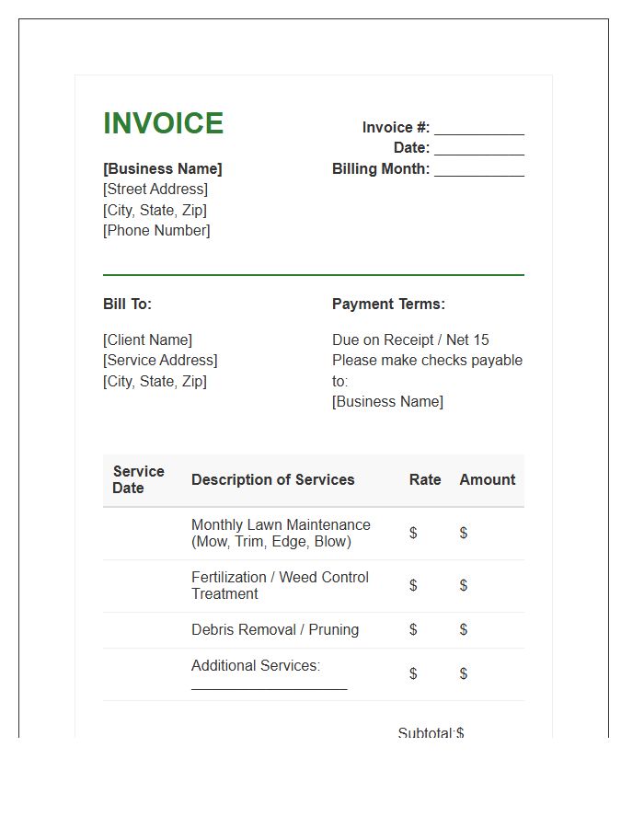Click the Additional Services: label
The width and height of the screenshot is (644, 828).
coord(256,665)
